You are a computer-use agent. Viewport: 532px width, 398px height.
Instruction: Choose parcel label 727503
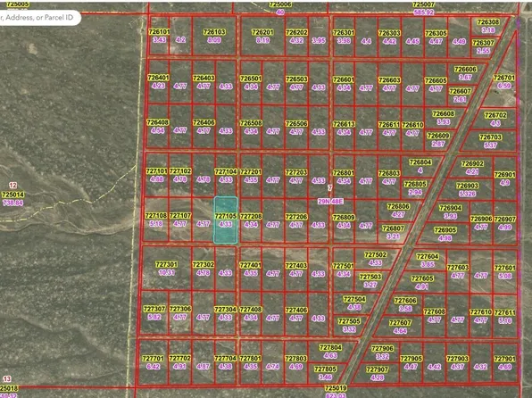370,278
